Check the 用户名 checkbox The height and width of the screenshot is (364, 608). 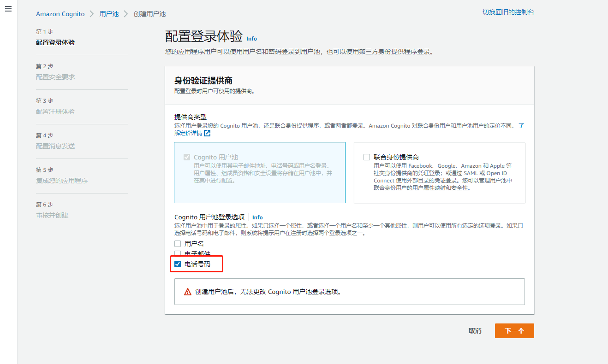178,244
